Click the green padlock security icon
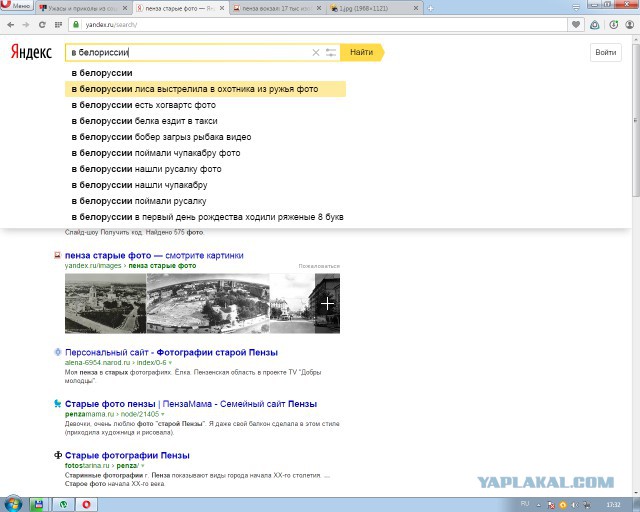Screen dimensions: 640x512 tap(76, 24)
